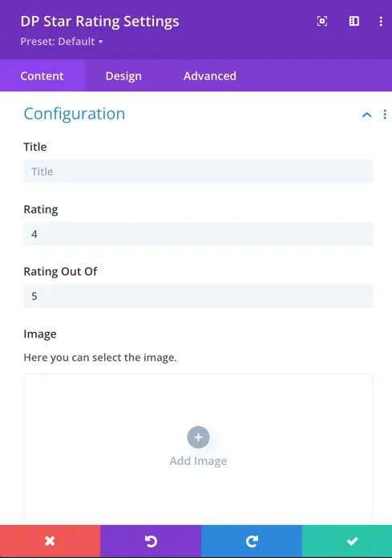Click the expand modal fullscreen icon
Image resolution: width=392 pixels, height=558 pixels.
322,22
